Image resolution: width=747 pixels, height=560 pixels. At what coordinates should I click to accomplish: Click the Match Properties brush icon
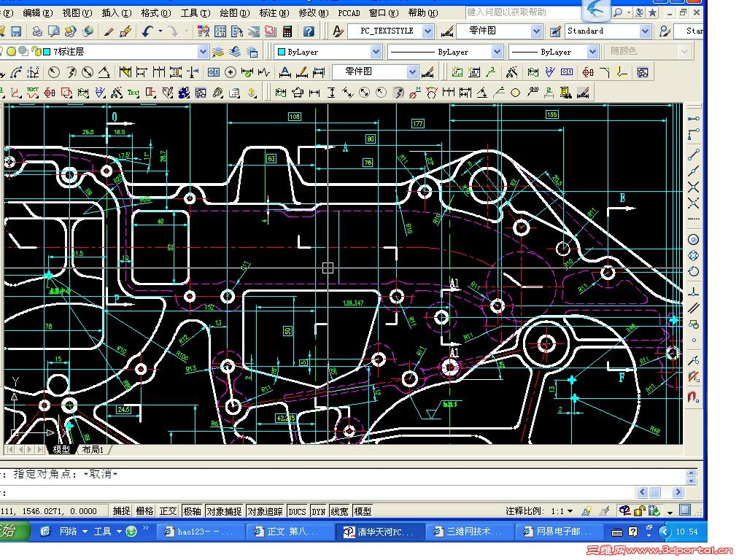[109, 31]
